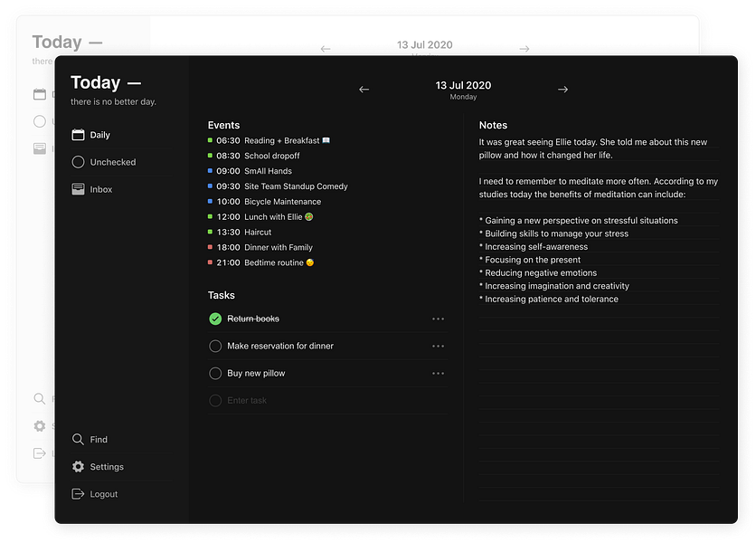The image size is (756, 543).
Task: Click the Today title in light background window
Action: (x=57, y=42)
